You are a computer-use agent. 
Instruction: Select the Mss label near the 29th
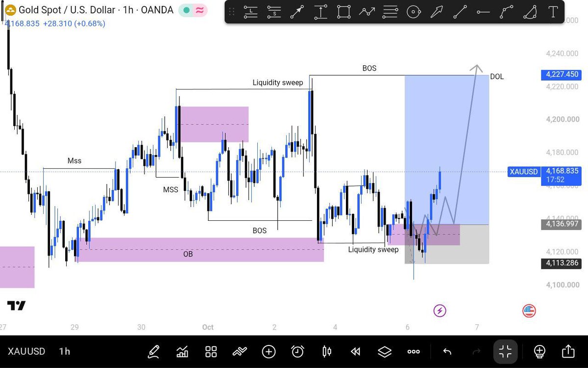coord(74,160)
